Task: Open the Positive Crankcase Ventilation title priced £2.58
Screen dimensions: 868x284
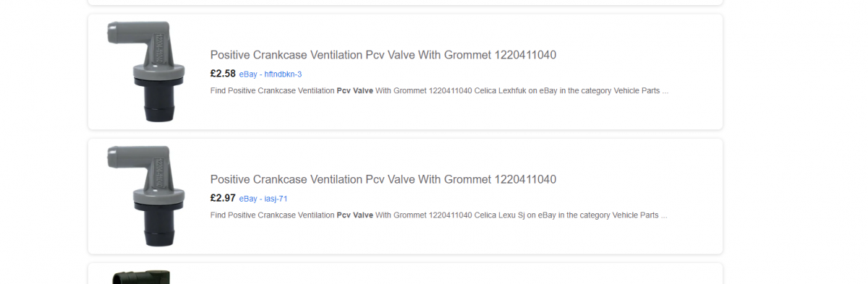Action: point(383,55)
